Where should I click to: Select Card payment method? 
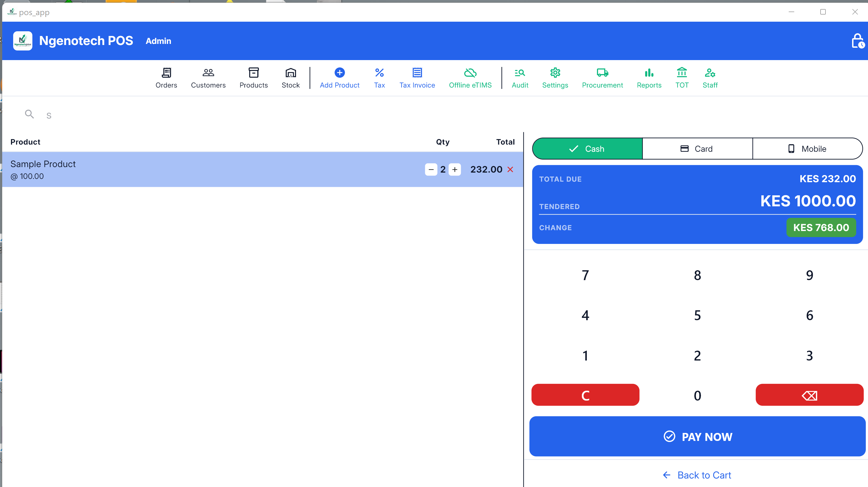697,149
